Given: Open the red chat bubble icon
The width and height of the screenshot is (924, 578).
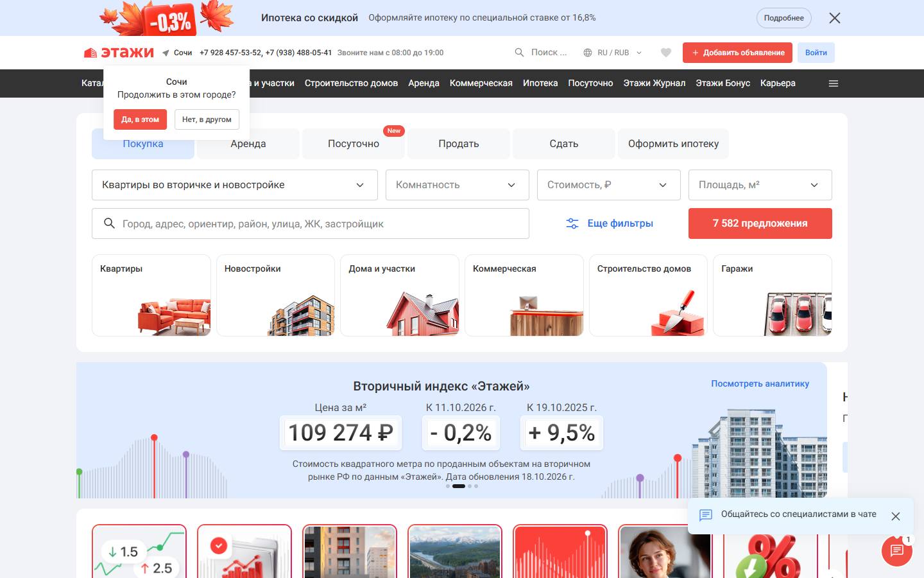Looking at the screenshot, I should click(x=897, y=550).
